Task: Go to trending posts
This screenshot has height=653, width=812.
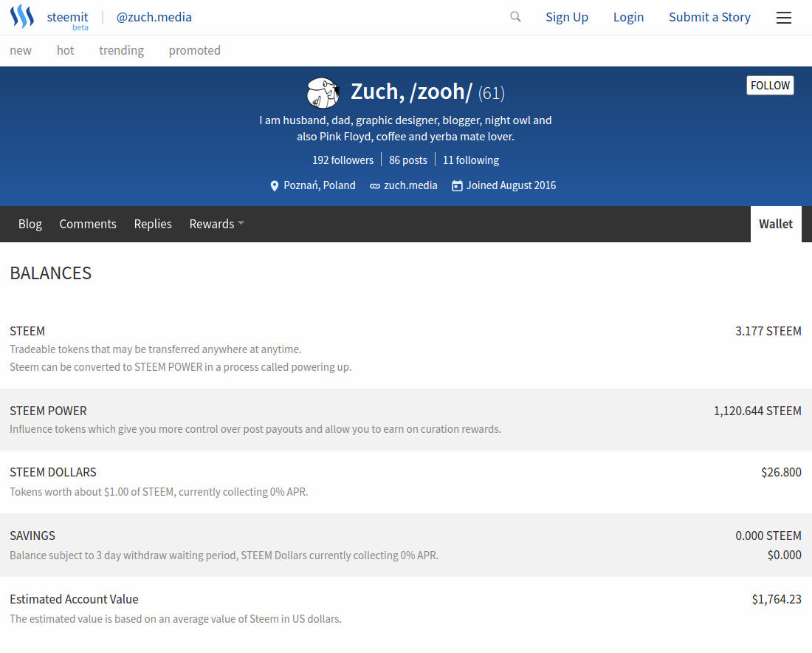Action: pos(122,50)
